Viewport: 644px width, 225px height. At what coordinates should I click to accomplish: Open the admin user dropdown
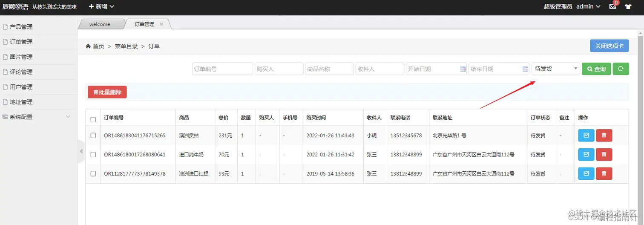[x=588, y=6]
